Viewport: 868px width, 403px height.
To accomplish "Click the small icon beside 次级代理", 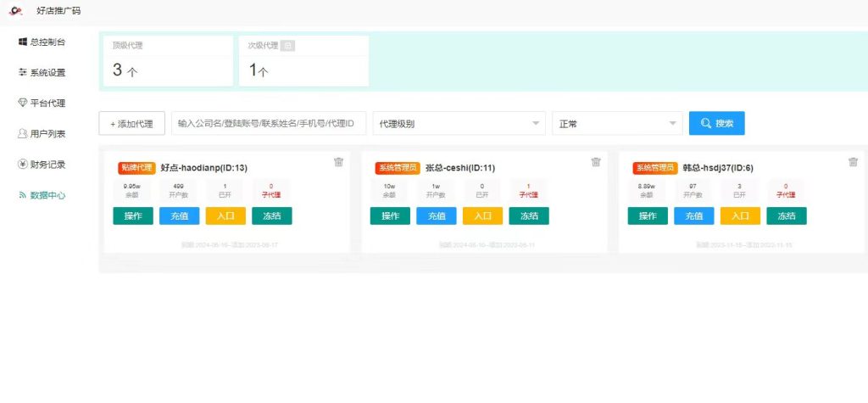I will pyautogui.click(x=287, y=46).
